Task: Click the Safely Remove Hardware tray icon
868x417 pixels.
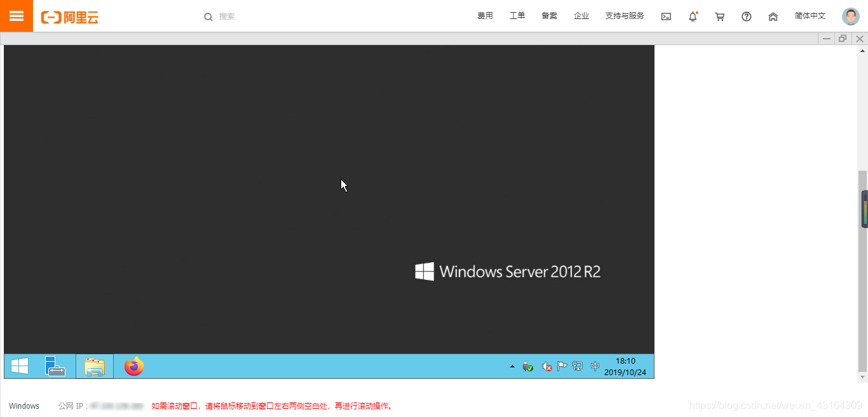Action: [527, 366]
